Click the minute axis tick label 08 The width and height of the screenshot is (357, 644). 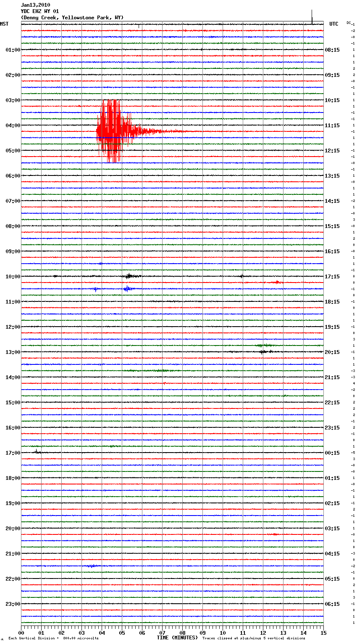point(182,633)
